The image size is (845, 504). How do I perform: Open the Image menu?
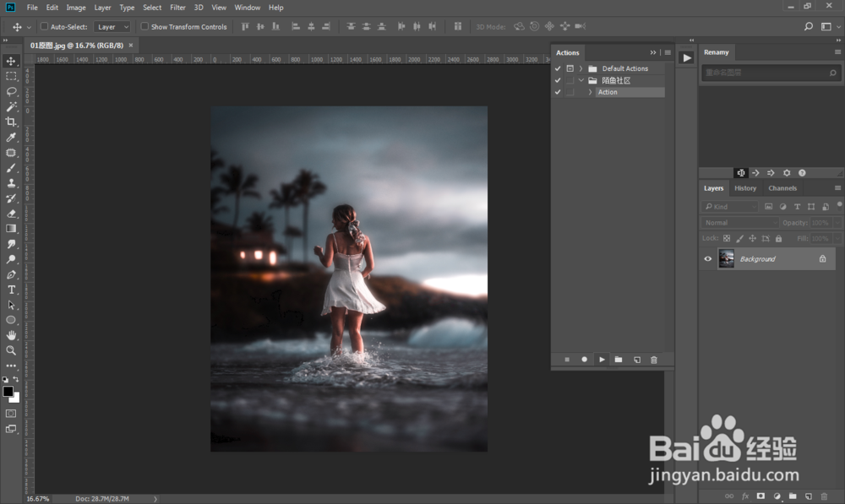[x=76, y=8]
